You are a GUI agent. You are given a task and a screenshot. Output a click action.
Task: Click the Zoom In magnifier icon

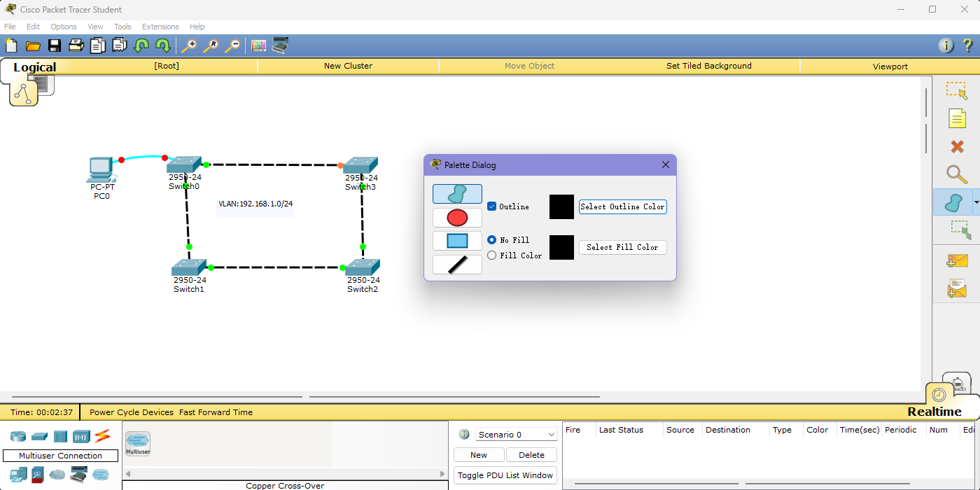pyautogui.click(x=188, y=45)
